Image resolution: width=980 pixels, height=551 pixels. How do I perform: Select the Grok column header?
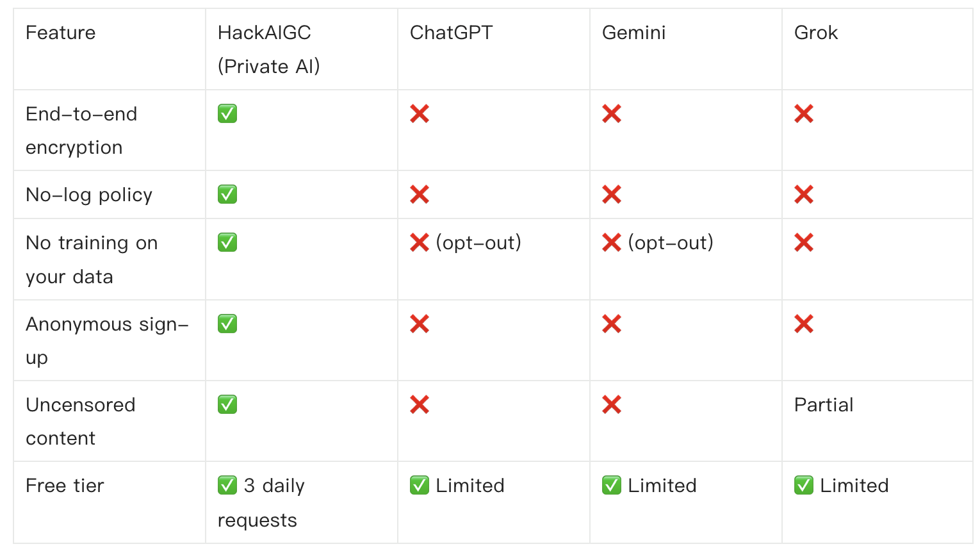point(816,33)
